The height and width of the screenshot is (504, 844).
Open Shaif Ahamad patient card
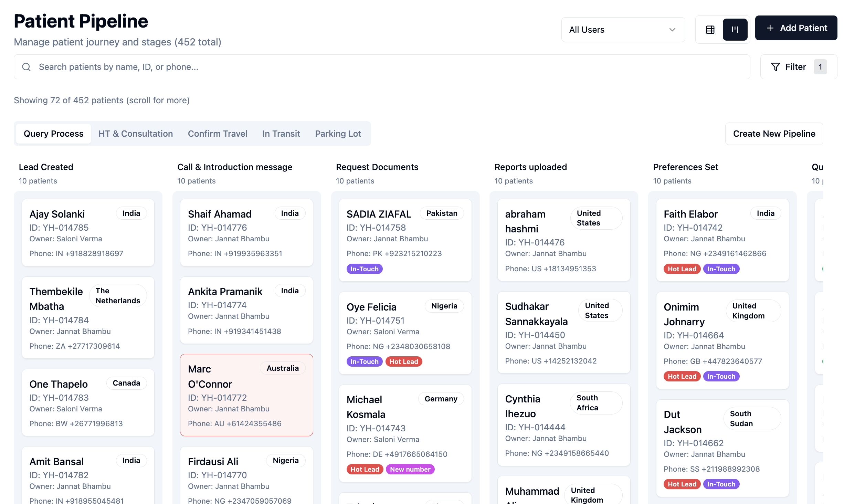tap(246, 232)
